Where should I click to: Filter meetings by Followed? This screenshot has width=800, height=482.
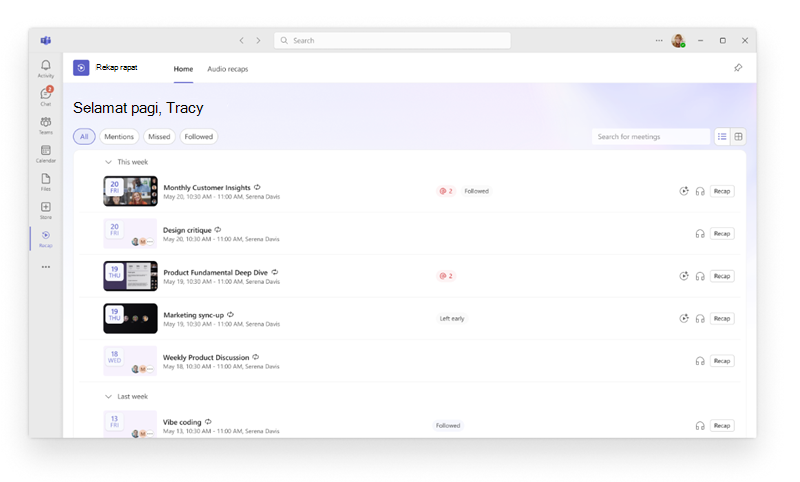point(198,136)
